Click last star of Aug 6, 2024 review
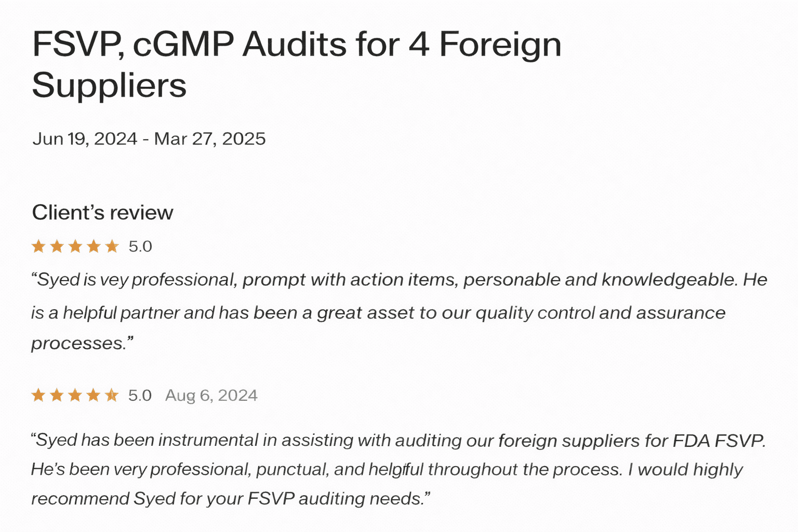The height and width of the screenshot is (532, 798). 112,395
